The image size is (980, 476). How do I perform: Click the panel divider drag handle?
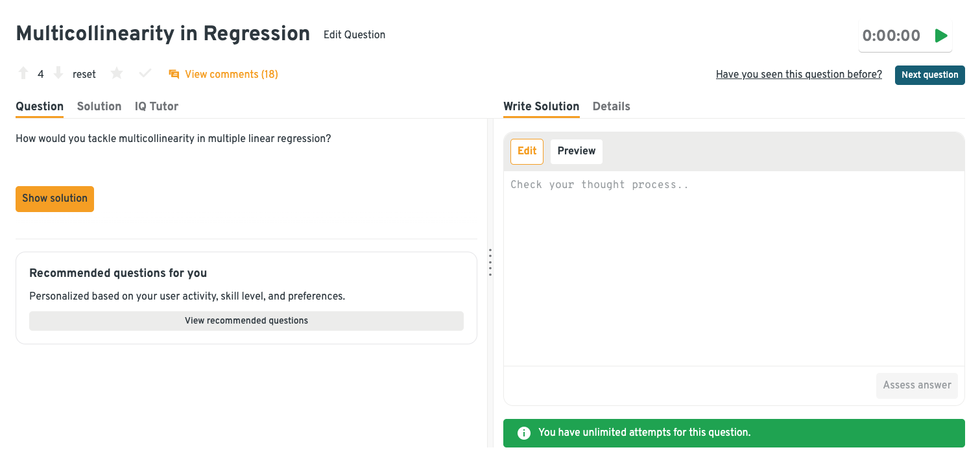(x=490, y=263)
